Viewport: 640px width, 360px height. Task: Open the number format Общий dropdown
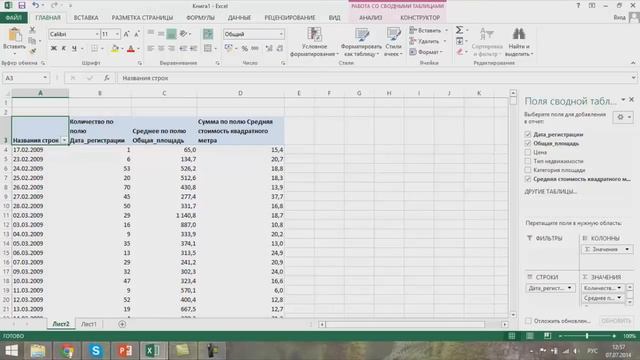pos(281,34)
